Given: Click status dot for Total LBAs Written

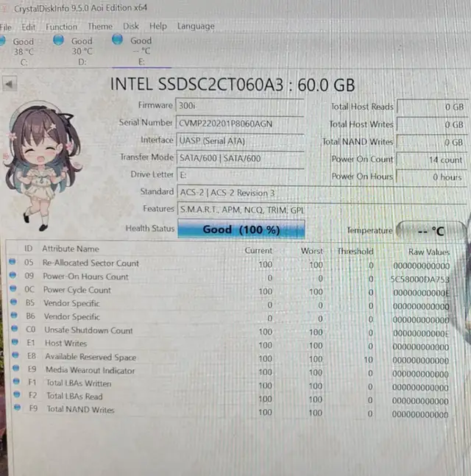Looking at the screenshot, I should click(16, 381).
